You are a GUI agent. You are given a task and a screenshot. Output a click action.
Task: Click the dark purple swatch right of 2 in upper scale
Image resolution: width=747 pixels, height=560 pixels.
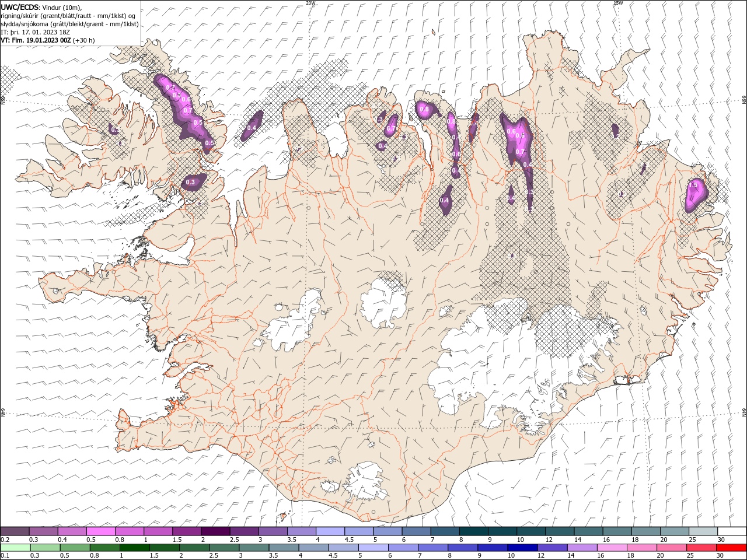tap(215, 531)
